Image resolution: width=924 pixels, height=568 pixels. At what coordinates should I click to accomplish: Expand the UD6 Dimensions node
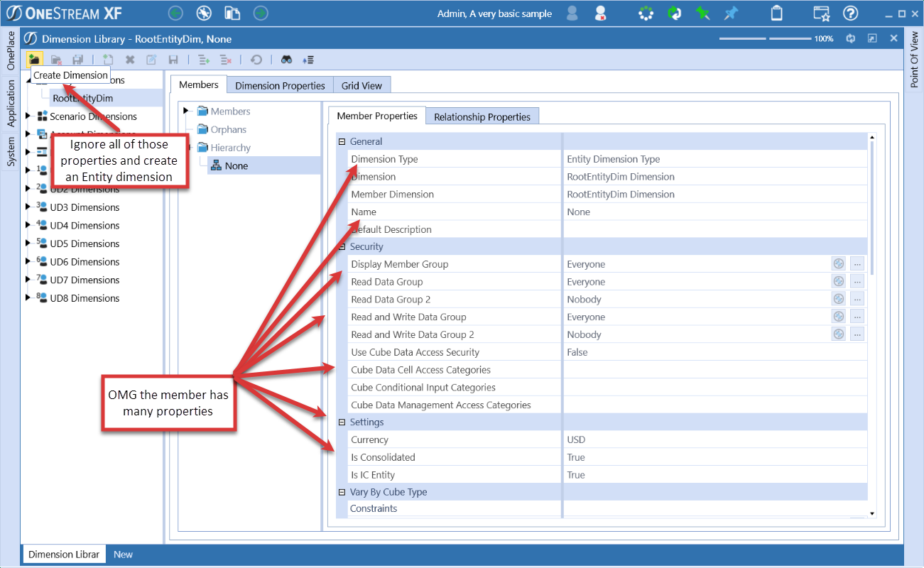point(28,261)
